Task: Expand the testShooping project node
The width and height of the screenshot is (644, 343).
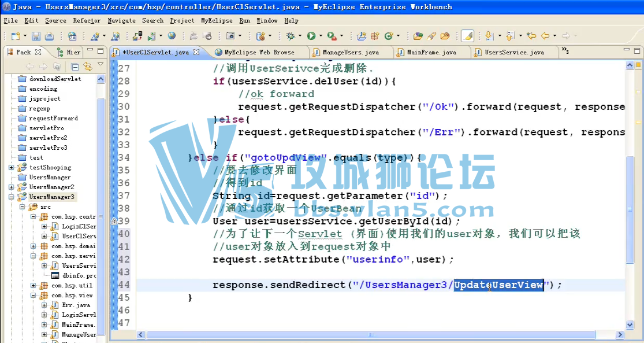Action: [x=12, y=167]
